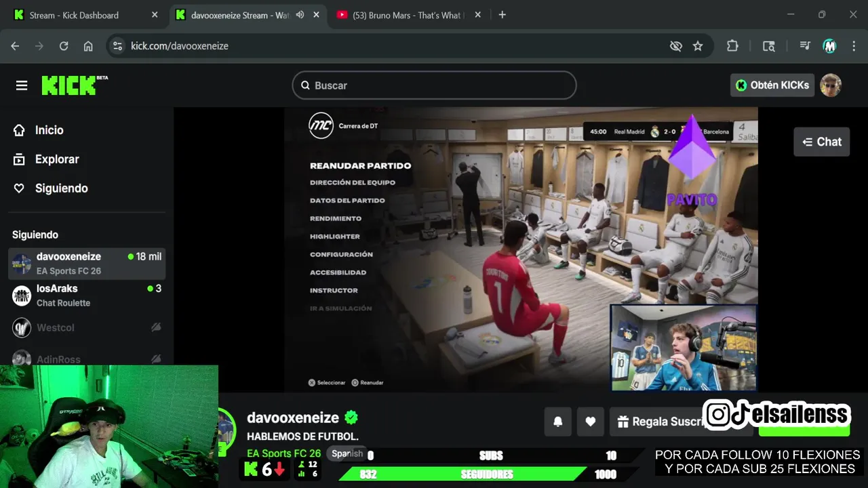Click DATOS DEL PARTIDO in the game menu

pos(347,201)
